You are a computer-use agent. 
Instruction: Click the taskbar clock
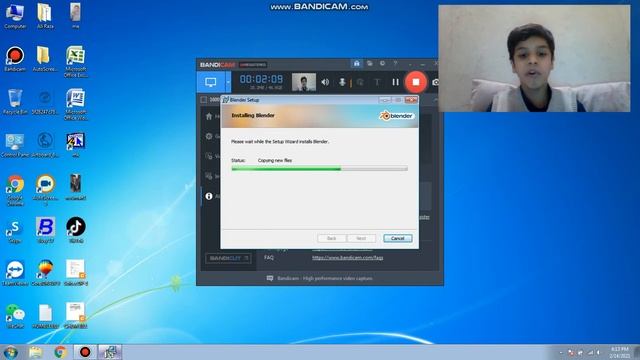pyautogui.click(x=620, y=352)
